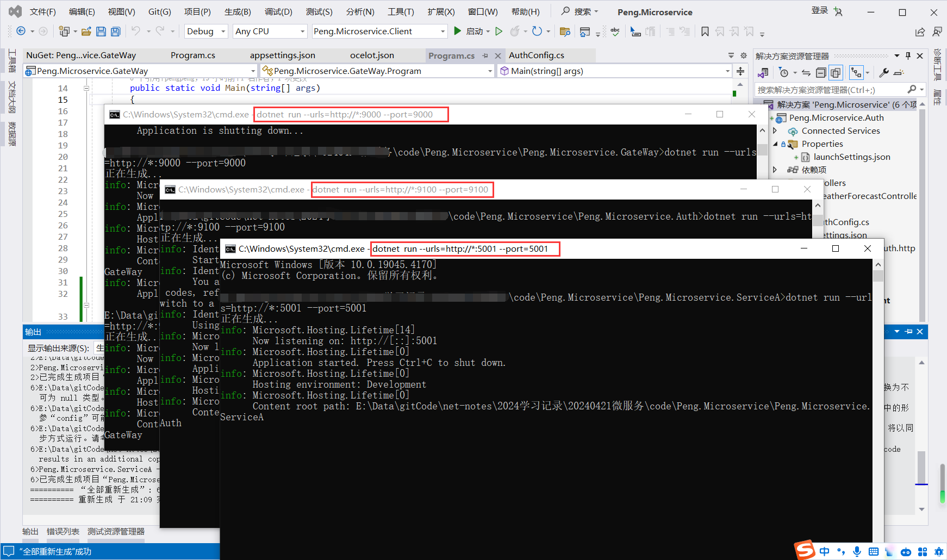Switch to the ocelot.json tab
The image size is (947, 560).
tap(372, 55)
